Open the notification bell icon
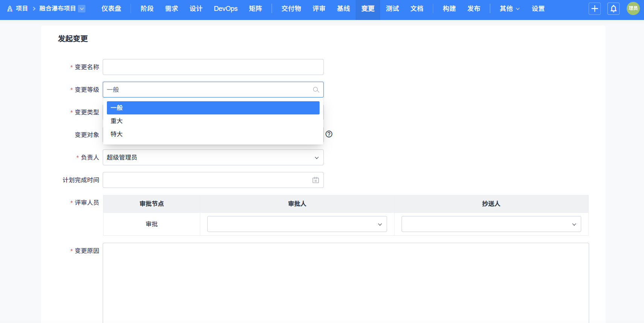This screenshot has height=323, width=644. click(x=614, y=9)
